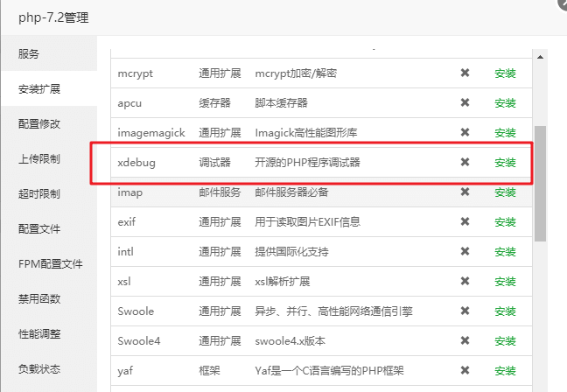This screenshot has width=567, height=392.
Task: Install the intl extension
Action: coord(505,252)
